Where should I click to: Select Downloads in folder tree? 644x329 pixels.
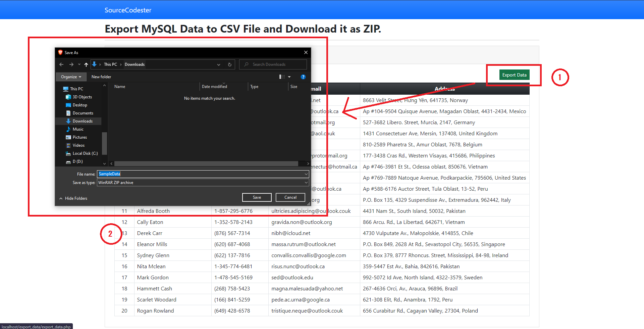pyautogui.click(x=83, y=121)
